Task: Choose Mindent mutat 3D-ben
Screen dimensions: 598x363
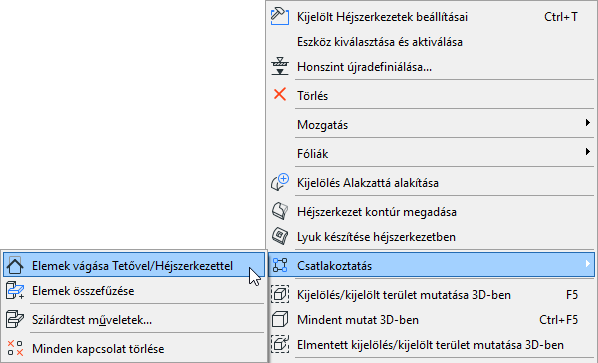Action: [x=432, y=320]
